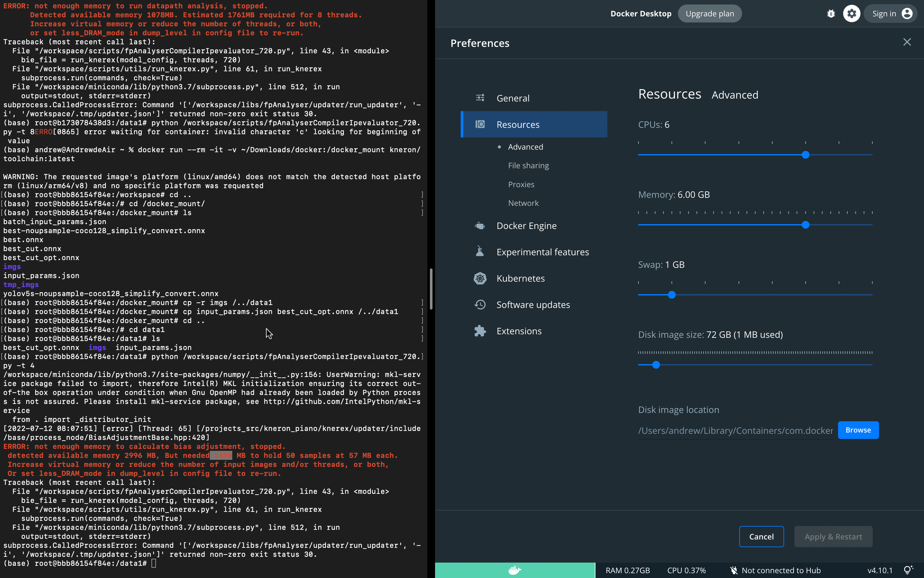Click the terminal scrollbar thumb

point(431,289)
